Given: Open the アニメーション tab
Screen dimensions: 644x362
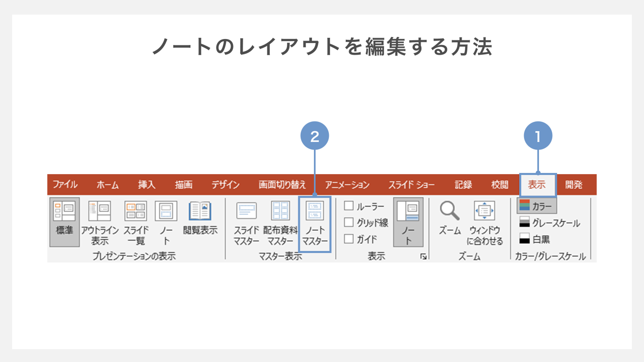Looking at the screenshot, I should pos(347,185).
